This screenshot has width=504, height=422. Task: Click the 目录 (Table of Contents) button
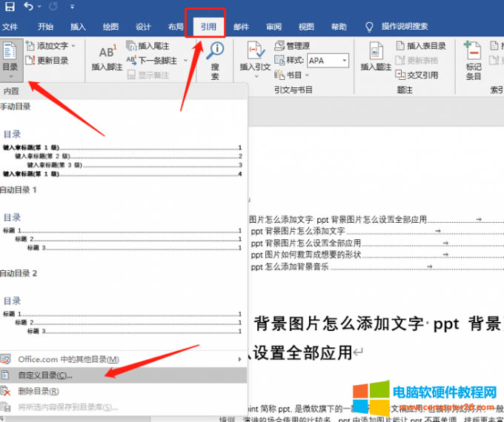pos(10,59)
